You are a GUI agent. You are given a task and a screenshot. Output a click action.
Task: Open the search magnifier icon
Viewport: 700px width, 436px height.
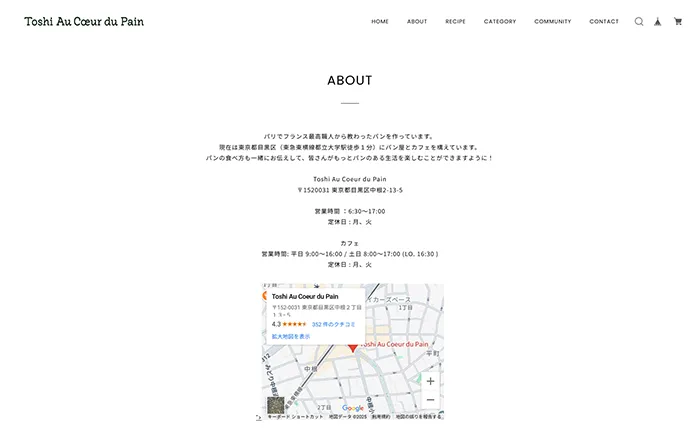coord(639,21)
